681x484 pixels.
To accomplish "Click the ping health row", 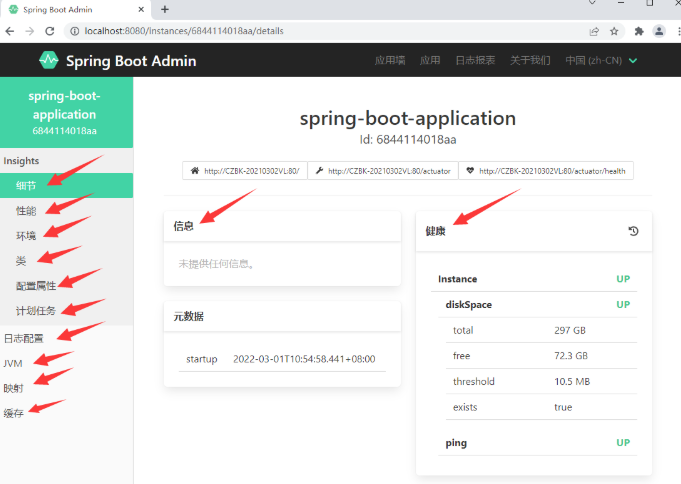I will (x=538, y=443).
